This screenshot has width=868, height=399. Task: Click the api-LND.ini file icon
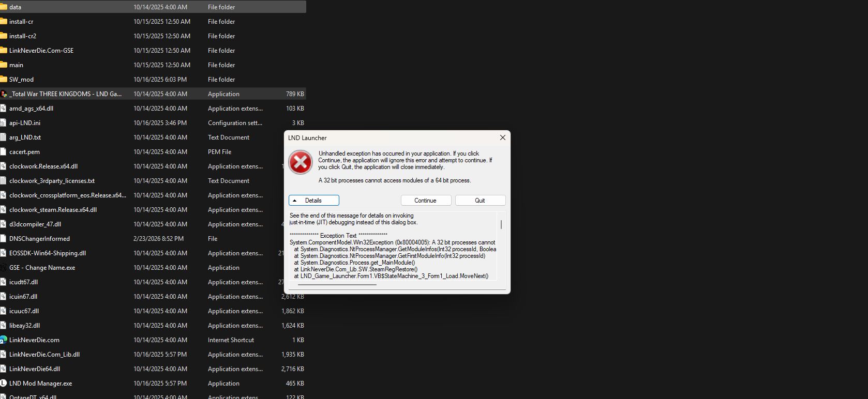4,123
